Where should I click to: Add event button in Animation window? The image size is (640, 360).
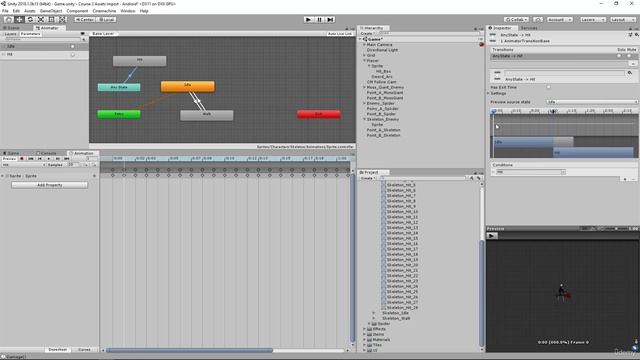point(94,164)
